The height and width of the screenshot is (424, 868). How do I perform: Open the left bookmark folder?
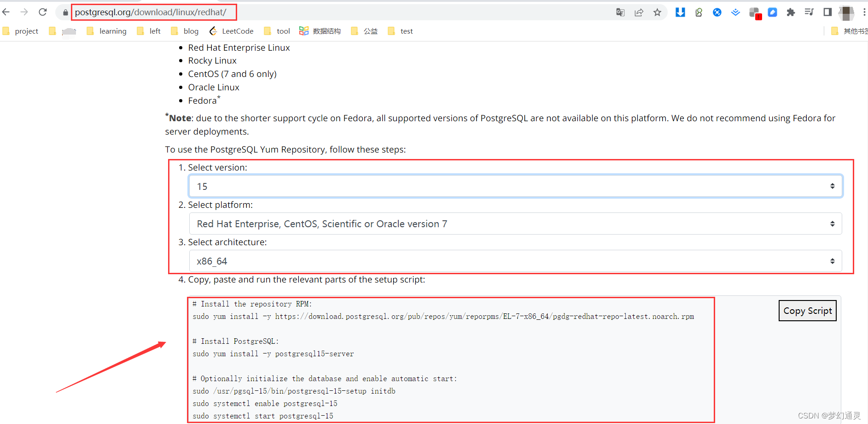pyautogui.click(x=149, y=31)
